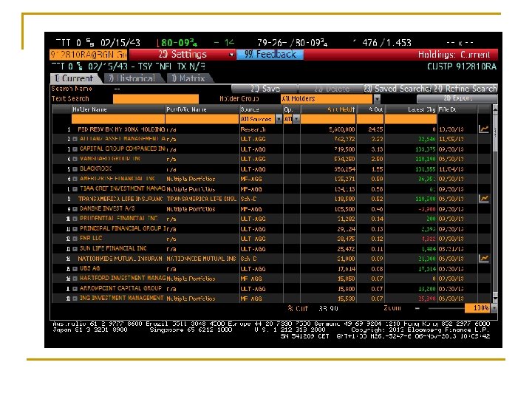Expand the VANGUARD GROUP INC row
This screenshot has width=532, height=399.
pos(75,159)
